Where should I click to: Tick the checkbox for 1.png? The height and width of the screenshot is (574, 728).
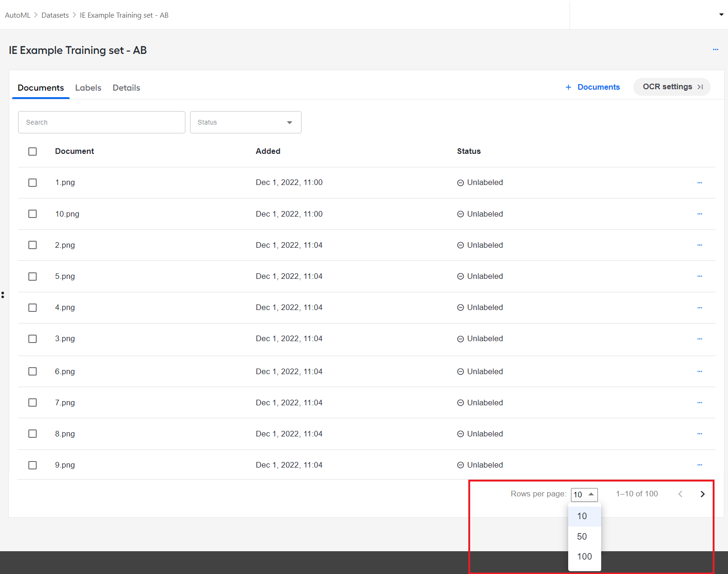pyautogui.click(x=33, y=183)
